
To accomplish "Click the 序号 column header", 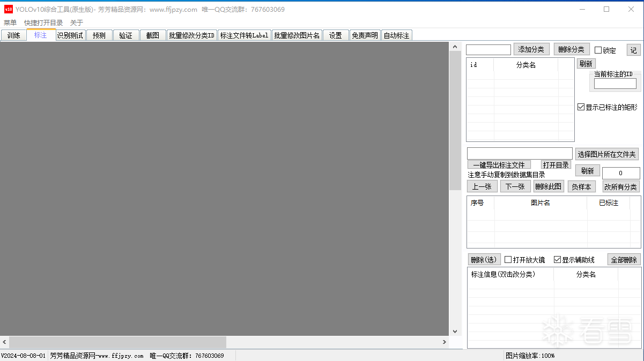I will 481,203.
